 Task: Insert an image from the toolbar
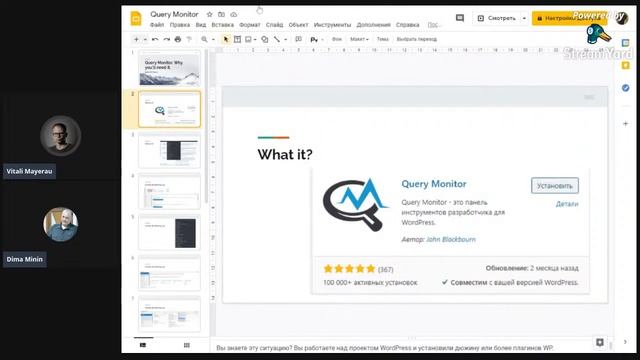tap(248, 40)
